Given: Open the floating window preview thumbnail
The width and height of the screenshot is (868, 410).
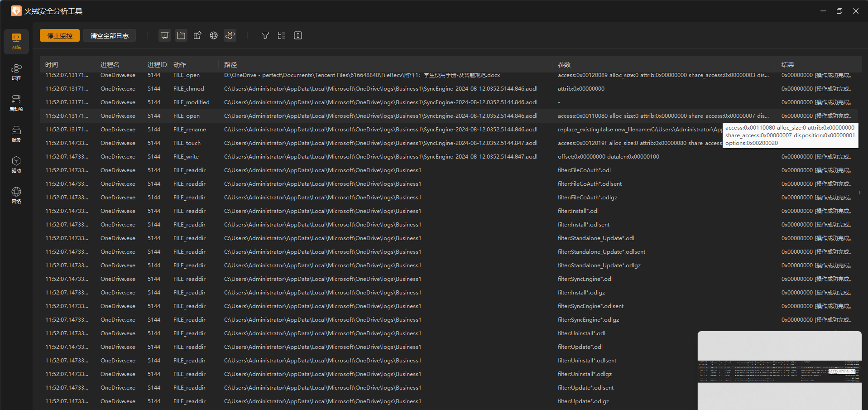Looking at the screenshot, I should (x=779, y=371).
